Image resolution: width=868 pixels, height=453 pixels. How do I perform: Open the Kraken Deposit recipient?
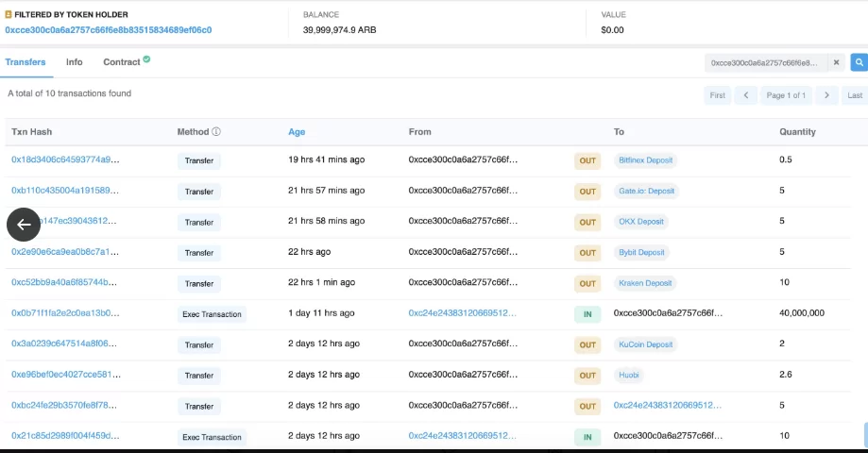coord(644,283)
